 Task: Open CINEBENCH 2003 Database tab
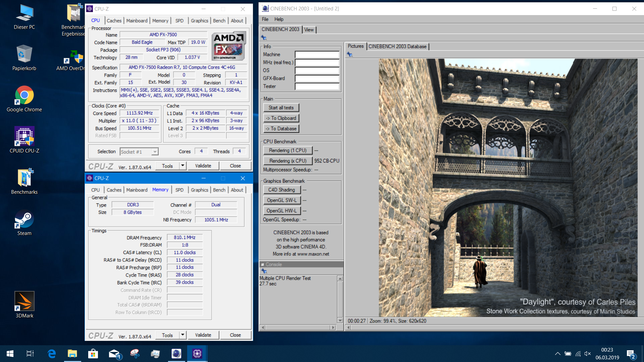397,46
